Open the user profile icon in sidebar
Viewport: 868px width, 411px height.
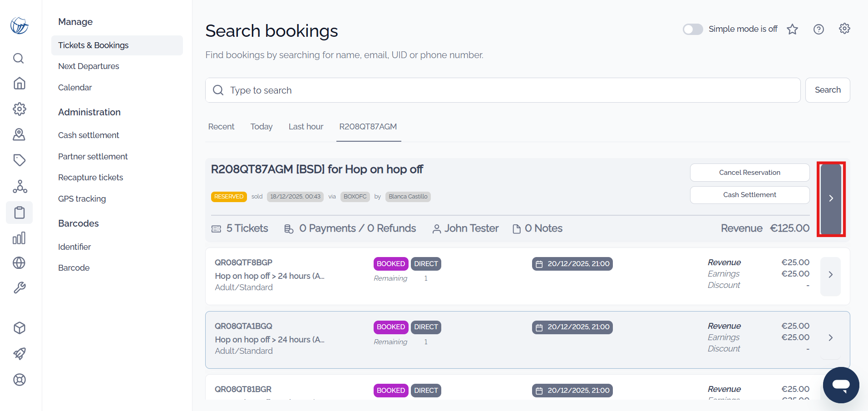point(19,134)
